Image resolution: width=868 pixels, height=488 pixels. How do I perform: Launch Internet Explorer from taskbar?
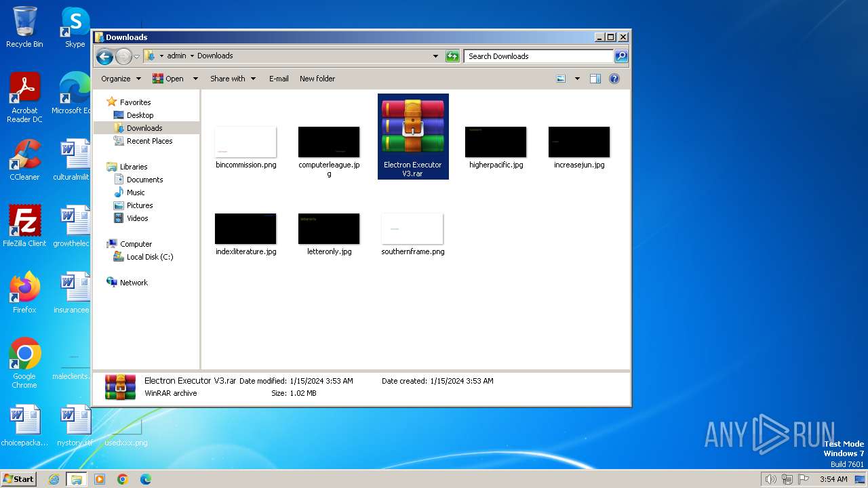[x=54, y=479]
